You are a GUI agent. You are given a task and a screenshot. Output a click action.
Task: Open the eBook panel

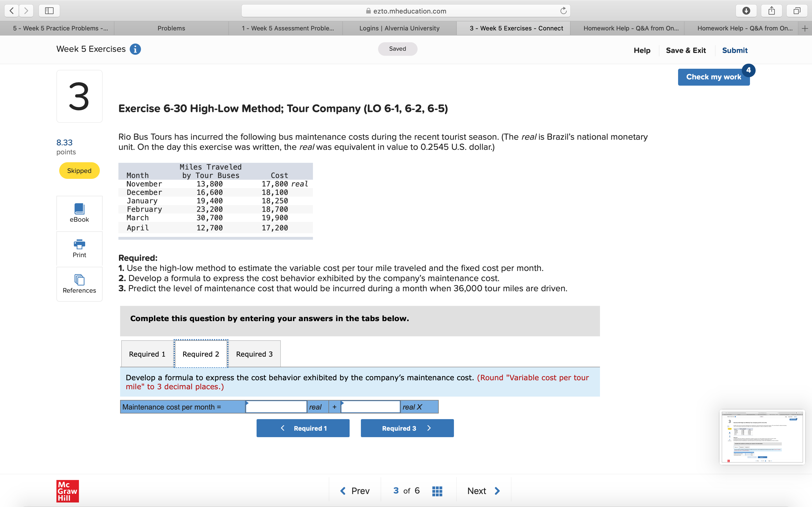[x=79, y=213]
